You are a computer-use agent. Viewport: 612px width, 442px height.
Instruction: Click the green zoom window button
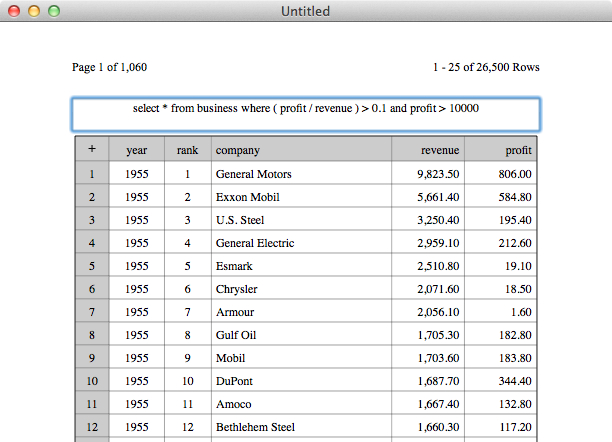[x=54, y=11]
